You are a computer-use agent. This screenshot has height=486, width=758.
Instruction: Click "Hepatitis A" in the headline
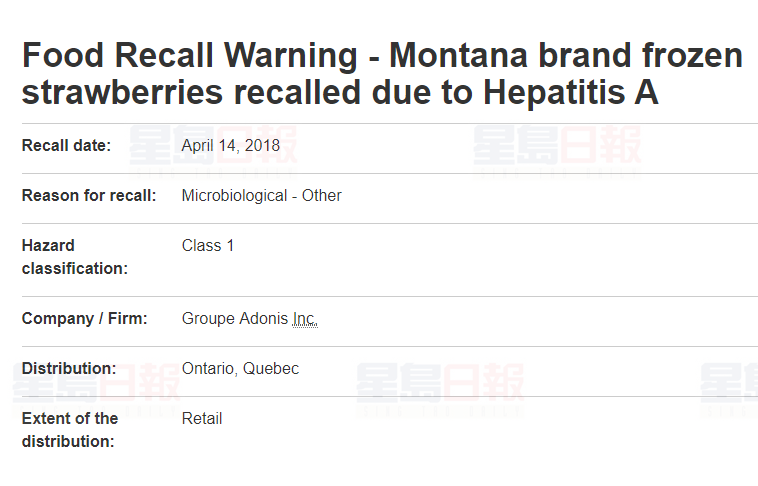click(571, 92)
